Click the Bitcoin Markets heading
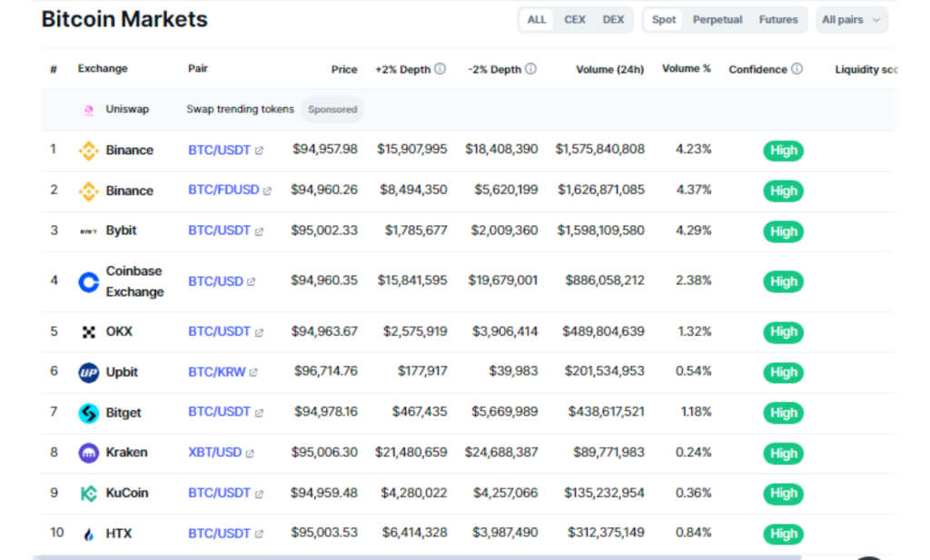Screen dimensions: 930x560 click(124, 19)
